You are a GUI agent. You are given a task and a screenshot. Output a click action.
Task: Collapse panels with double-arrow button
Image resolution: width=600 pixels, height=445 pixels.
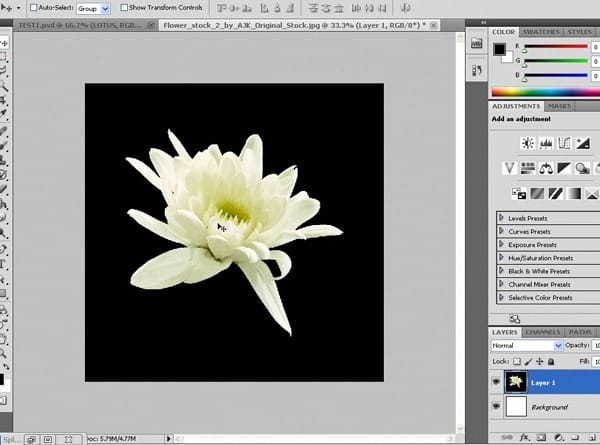point(483,23)
